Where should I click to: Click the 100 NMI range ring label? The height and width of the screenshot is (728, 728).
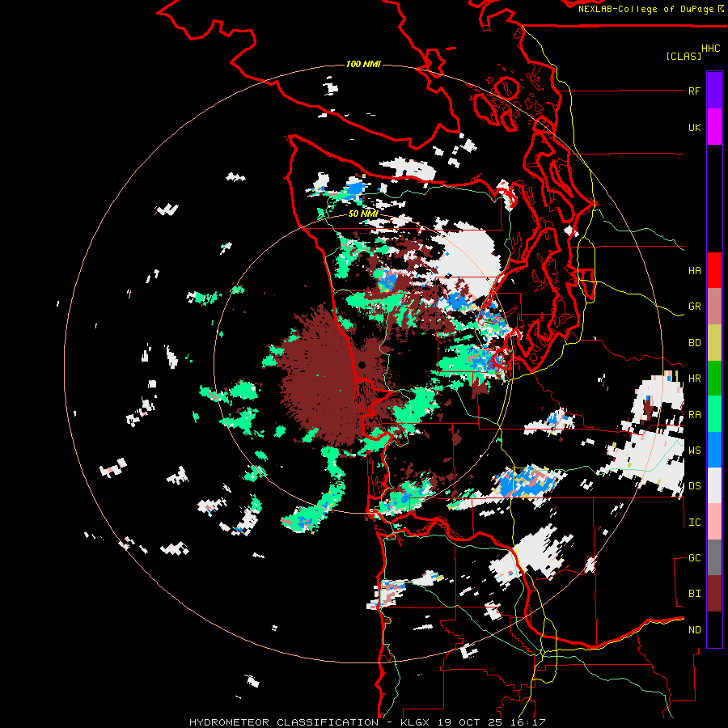(x=363, y=64)
